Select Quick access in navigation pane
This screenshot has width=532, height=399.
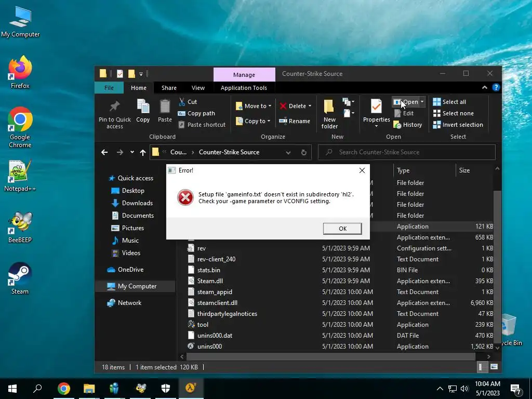coord(130,178)
